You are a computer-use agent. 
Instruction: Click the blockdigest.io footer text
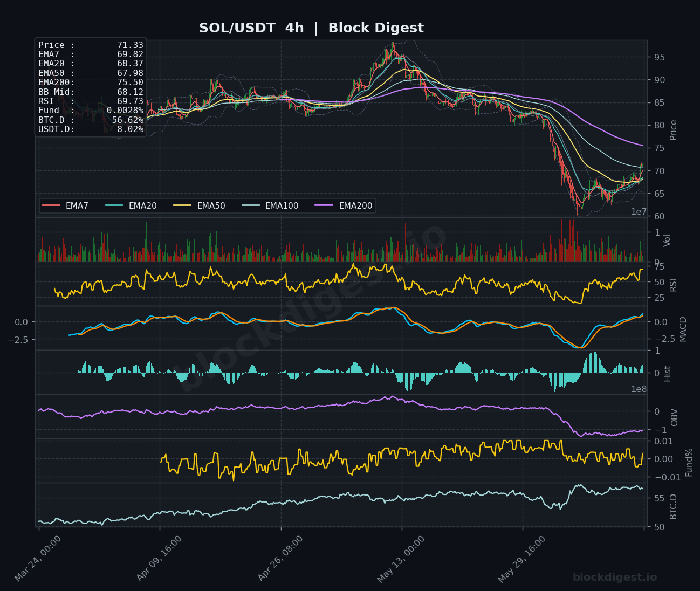coord(615,578)
